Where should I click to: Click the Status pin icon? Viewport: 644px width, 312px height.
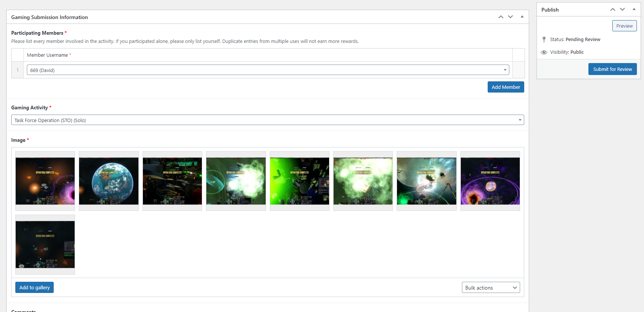[544, 40]
